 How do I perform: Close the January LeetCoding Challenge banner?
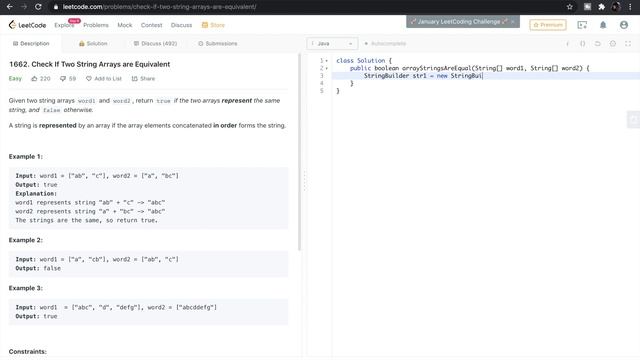click(x=513, y=21)
